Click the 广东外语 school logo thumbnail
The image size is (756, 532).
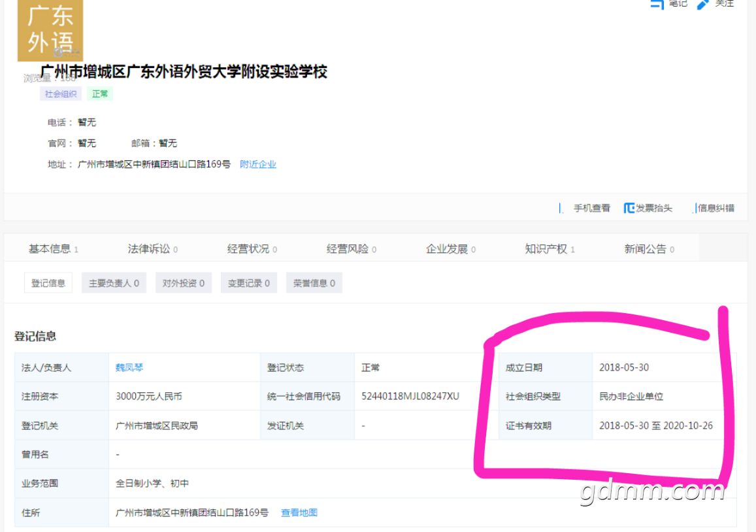(50, 30)
